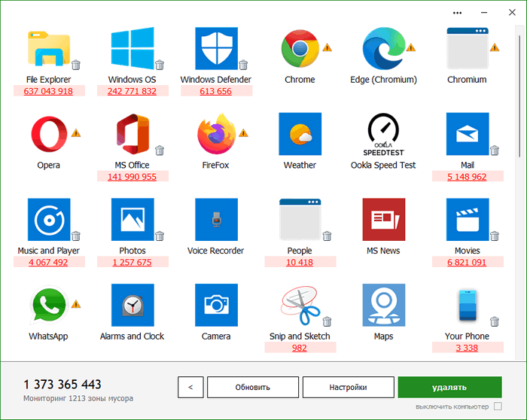Click the 5 148 962 Mail link

click(x=467, y=177)
